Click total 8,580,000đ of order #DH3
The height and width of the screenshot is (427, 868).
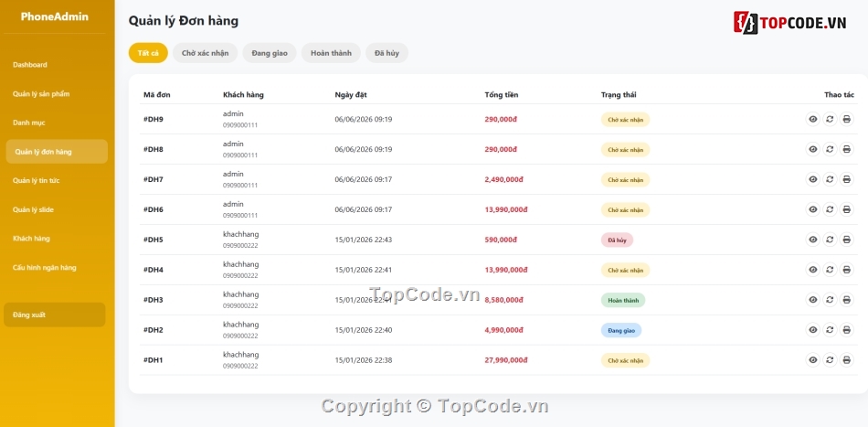click(x=503, y=300)
